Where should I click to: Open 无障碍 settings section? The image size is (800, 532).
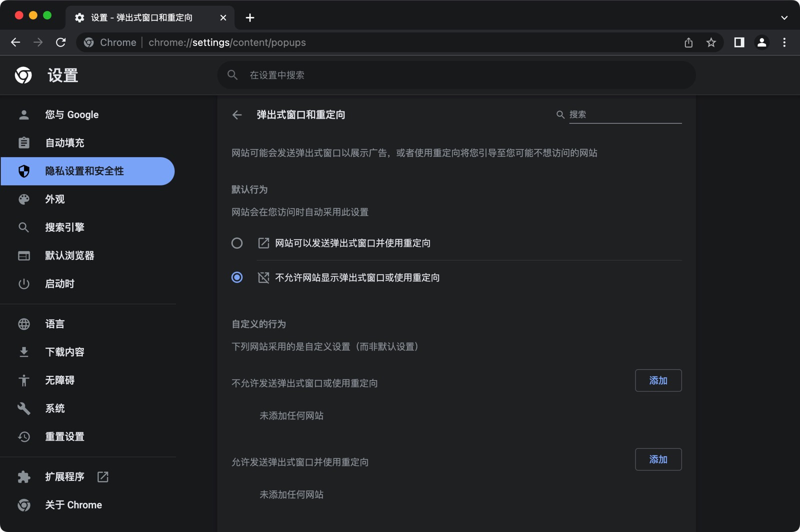tap(88, 380)
